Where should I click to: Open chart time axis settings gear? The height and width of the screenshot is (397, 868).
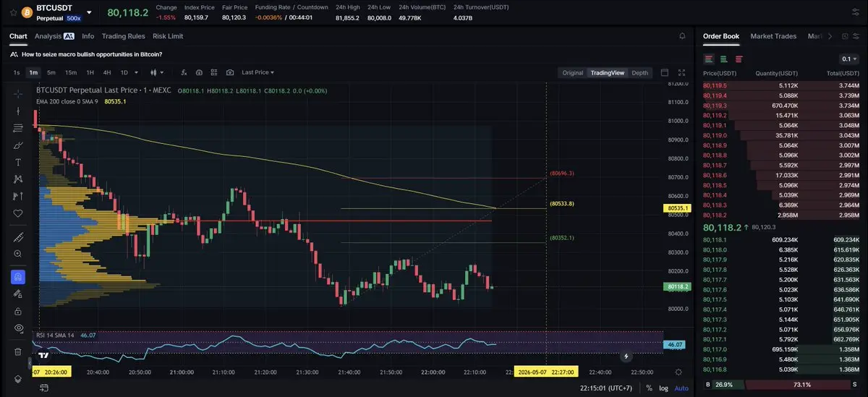pyautogui.click(x=678, y=372)
